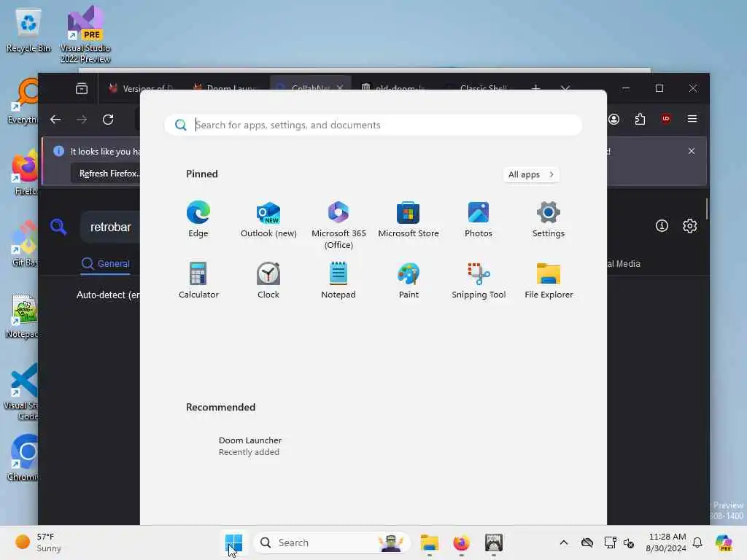
Task: Launch Photos app in pinned section
Action: pyautogui.click(x=479, y=219)
